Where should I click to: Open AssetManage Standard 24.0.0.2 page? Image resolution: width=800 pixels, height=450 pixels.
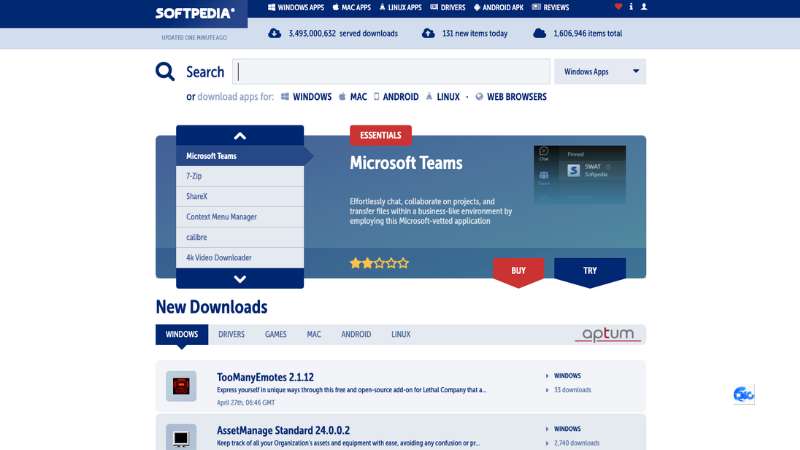tap(283, 431)
